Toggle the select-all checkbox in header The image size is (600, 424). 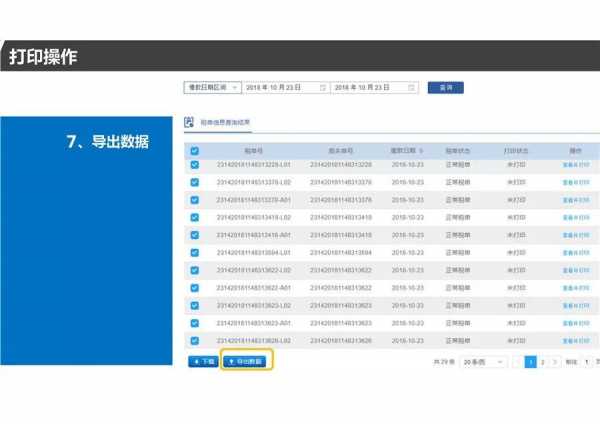195,150
